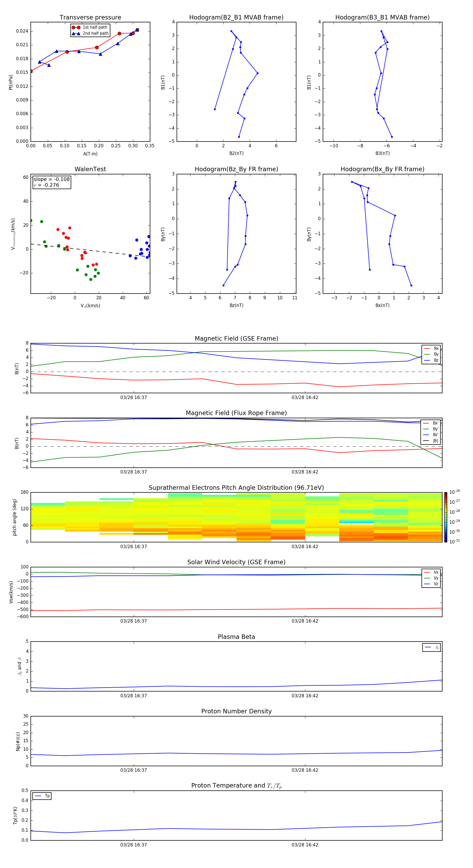Screen dimensions: 473x868
Task: Click the "WalenTest" plot title
Action: 90,169
